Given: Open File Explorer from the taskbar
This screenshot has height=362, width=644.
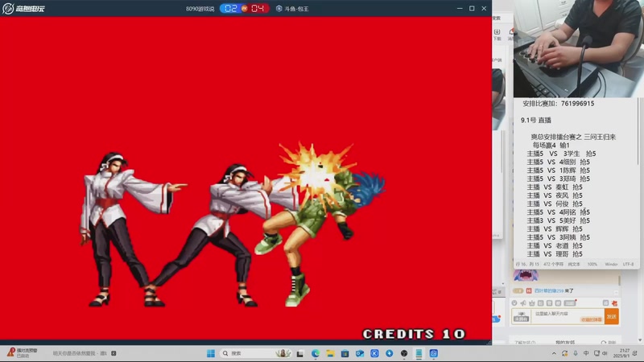Looking at the screenshot, I should pos(330,353).
